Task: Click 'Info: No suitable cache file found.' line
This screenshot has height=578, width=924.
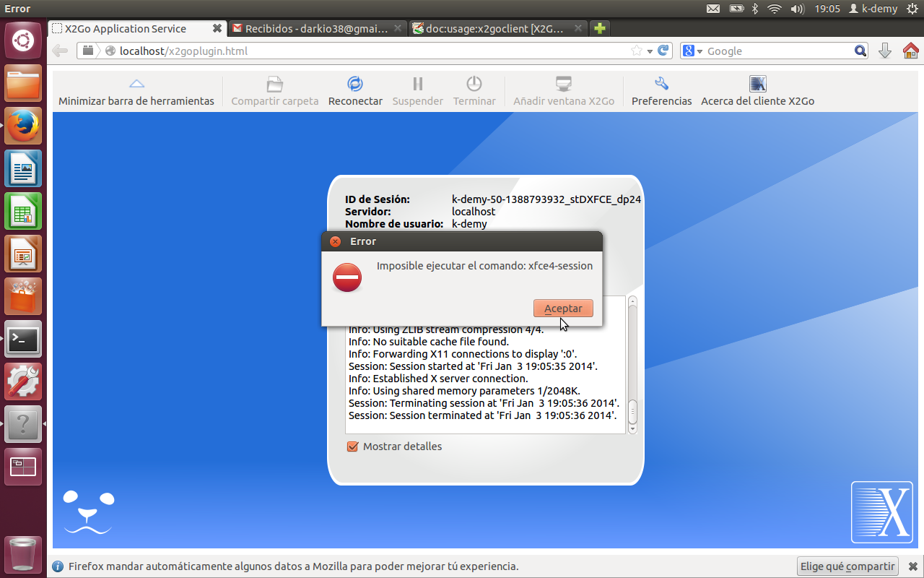Action: (429, 342)
